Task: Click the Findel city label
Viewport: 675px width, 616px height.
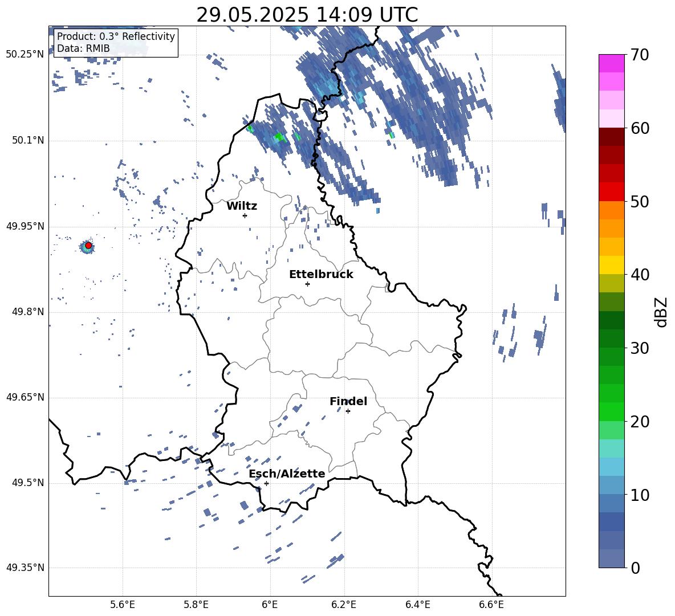Action: pos(348,401)
